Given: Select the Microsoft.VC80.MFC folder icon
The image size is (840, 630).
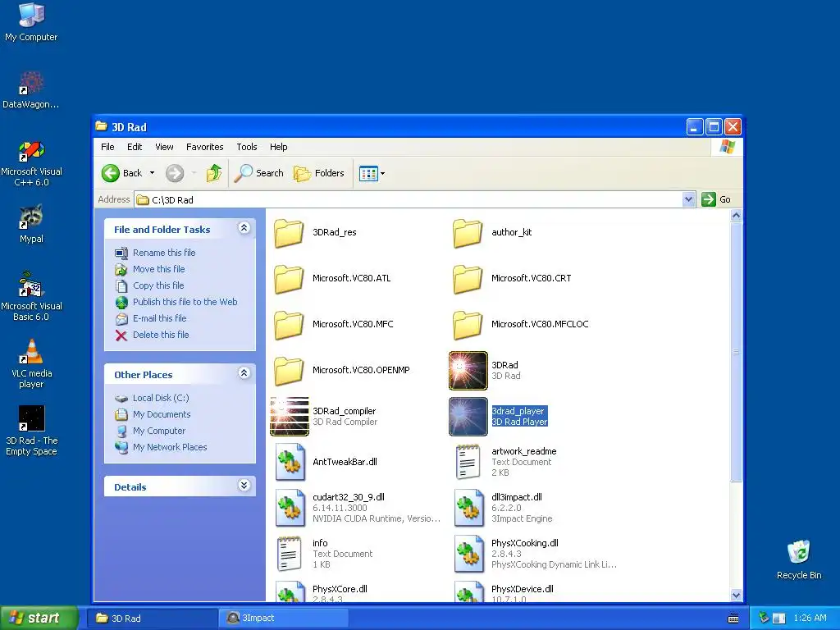Looking at the screenshot, I should click(290, 325).
